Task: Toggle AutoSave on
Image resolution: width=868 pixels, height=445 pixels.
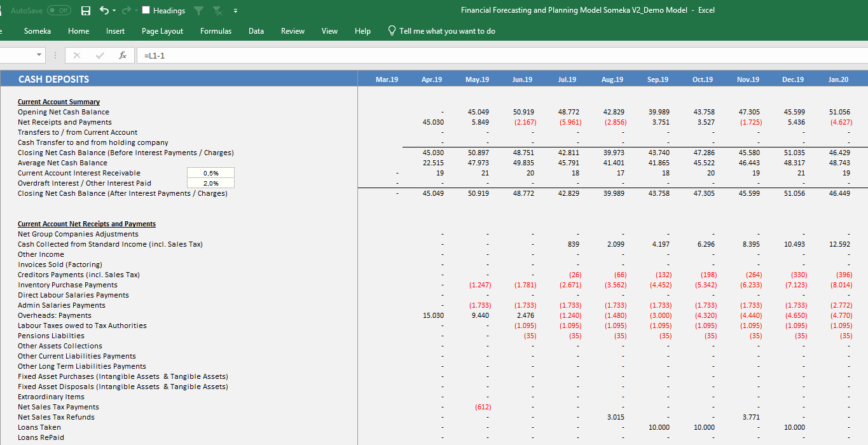Action: click(x=58, y=10)
